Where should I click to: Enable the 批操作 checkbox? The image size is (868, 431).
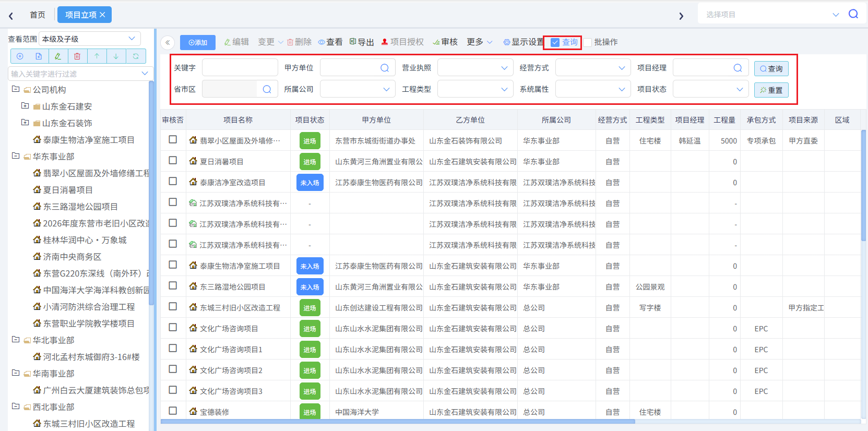tap(588, 42)
